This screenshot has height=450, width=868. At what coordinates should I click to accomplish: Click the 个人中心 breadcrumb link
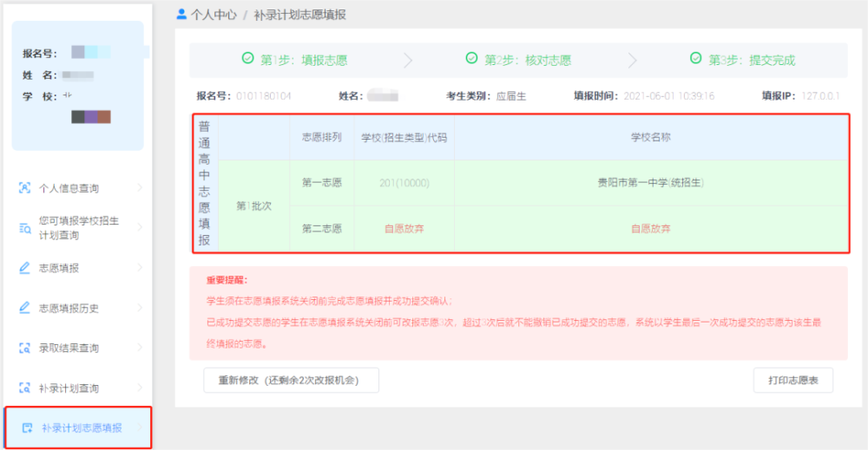pyautogui.click(x=214, y=16)
